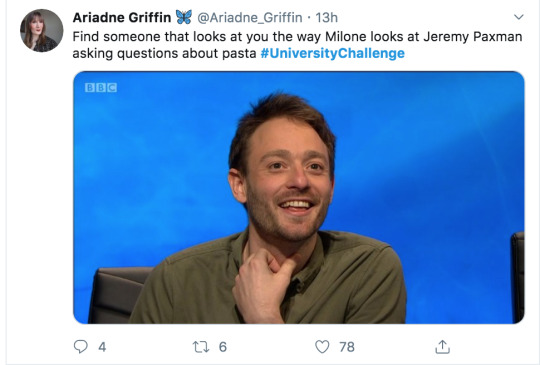This screenshot has width=540, height=365.
Task: Open the attached University Challenge photo
Action: (x=299, y=197)
